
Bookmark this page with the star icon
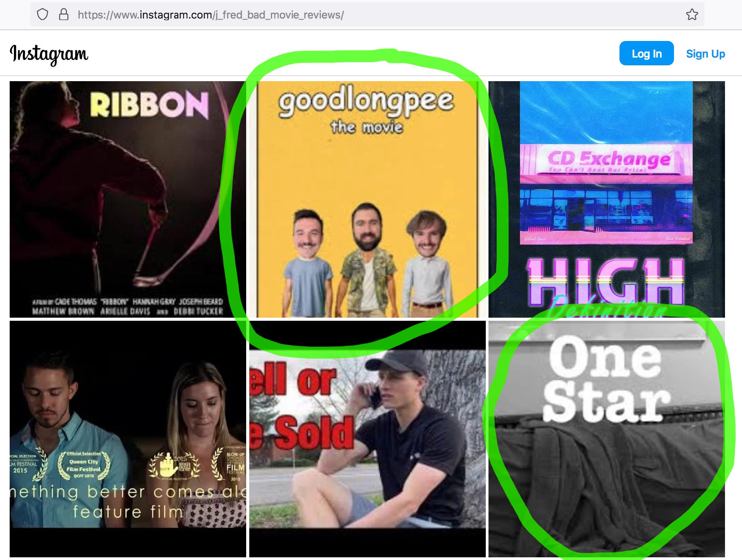(692, 15)
